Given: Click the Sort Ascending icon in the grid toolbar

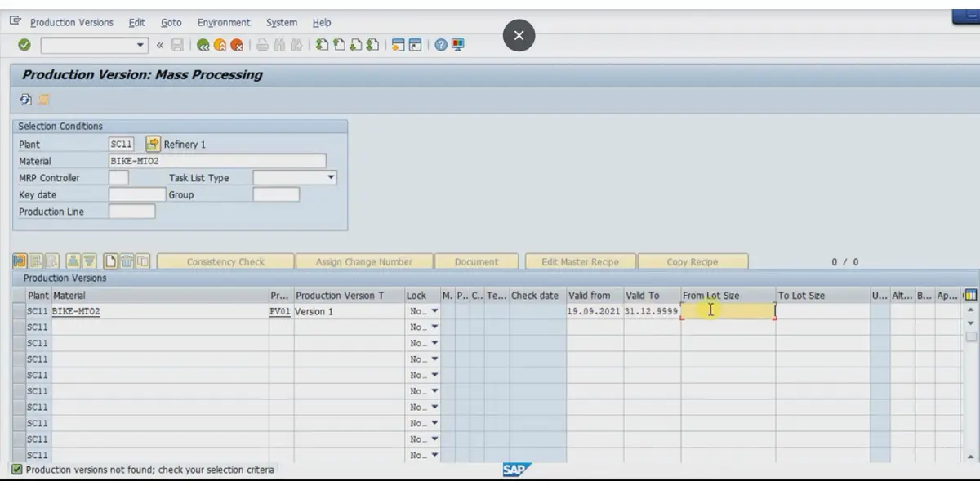Looking at the screenshot, I should (x=74, y=262).
